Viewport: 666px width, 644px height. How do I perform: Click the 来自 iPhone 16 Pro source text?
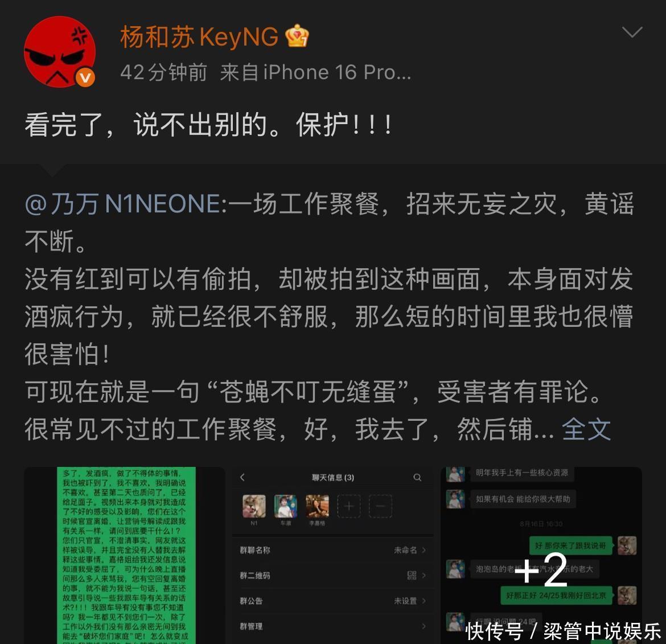[x=315, y=72]
